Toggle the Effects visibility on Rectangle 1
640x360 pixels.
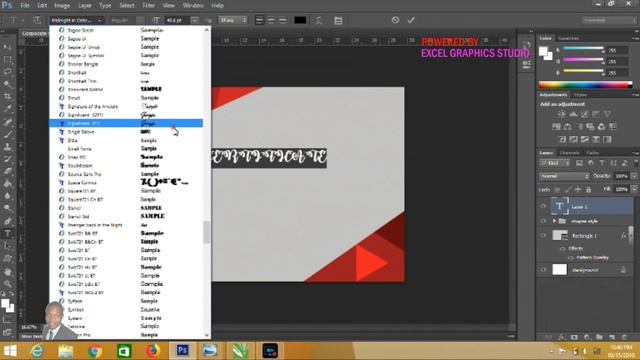563,249
